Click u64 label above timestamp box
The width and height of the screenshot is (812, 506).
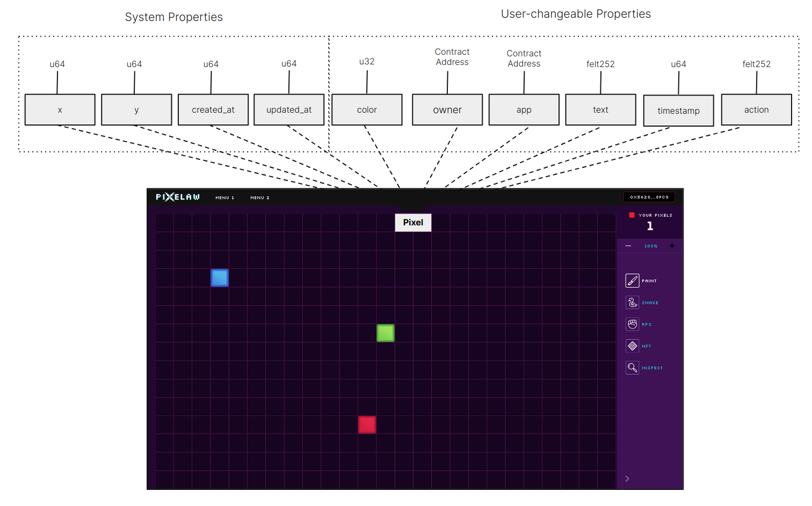[x=679, y=64]
